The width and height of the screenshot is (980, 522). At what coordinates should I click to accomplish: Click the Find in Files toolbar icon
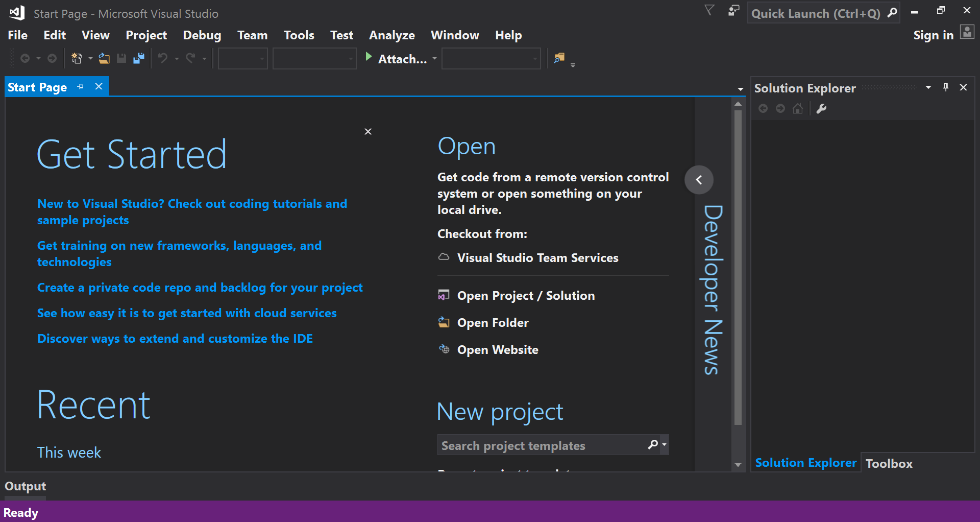tap(559, 58)
